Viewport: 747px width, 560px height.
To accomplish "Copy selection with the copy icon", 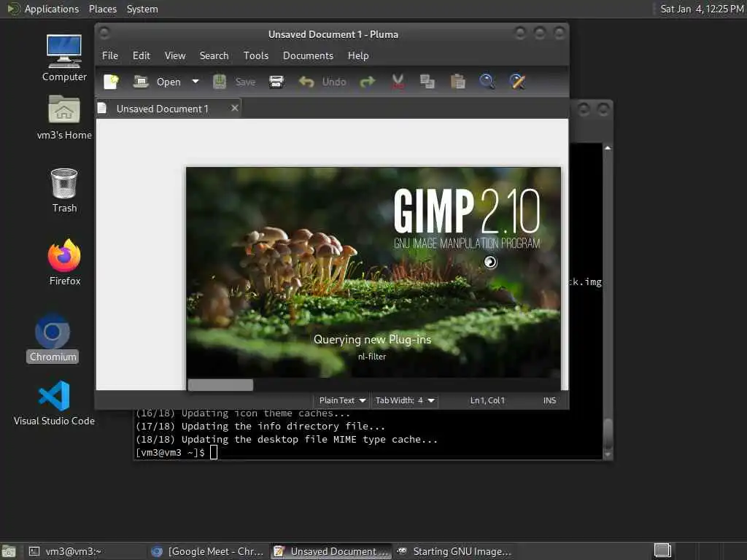I will coord(427,82).
